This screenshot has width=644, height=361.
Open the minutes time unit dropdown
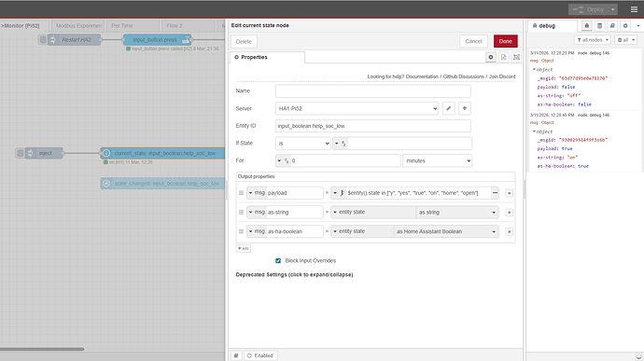pos(437,160)
